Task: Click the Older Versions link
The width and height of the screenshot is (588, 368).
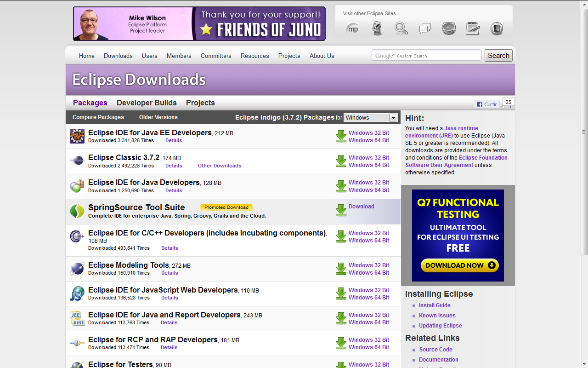Action: click(x=158, y=117)
